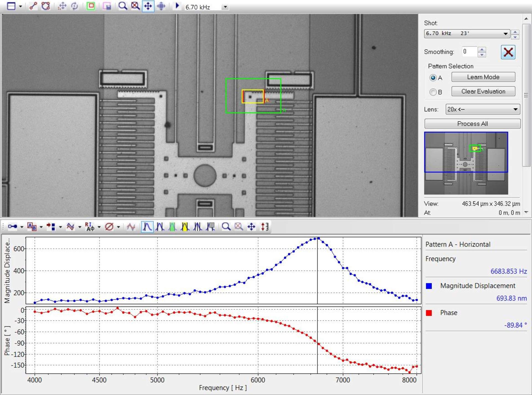Image resolution: width=532 pixels, height=395 pixels.
Task: Click the zoom magnifier in top toolbar
Action: pos(122,6)
